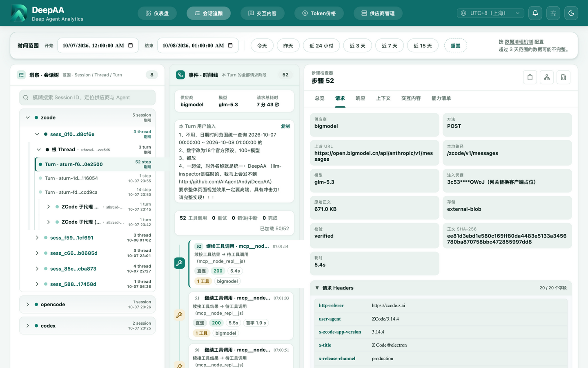Expand session sess_f59...1cf691

coord(37,238)
